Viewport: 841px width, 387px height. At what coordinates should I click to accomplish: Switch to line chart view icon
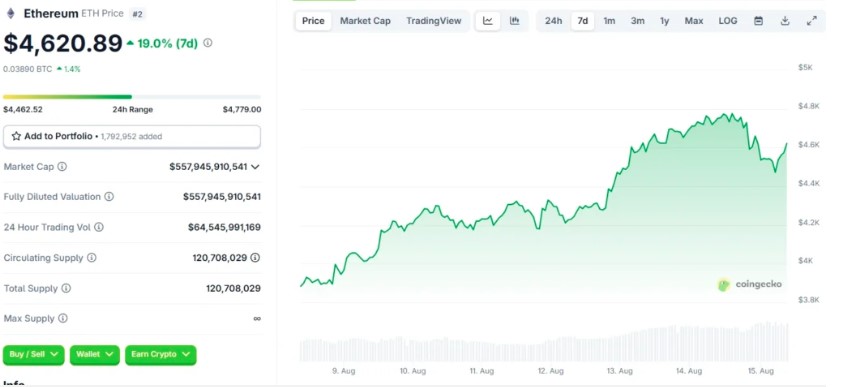click(488, 21)
